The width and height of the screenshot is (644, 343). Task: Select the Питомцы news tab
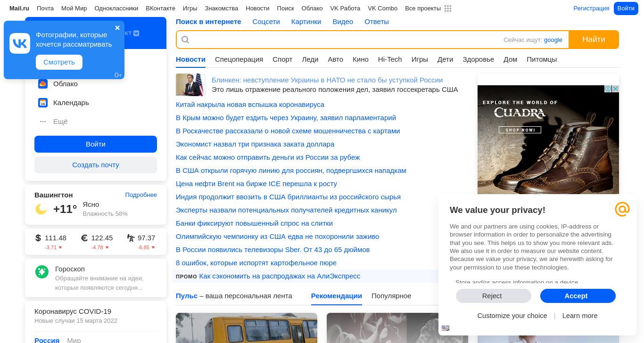542,59
